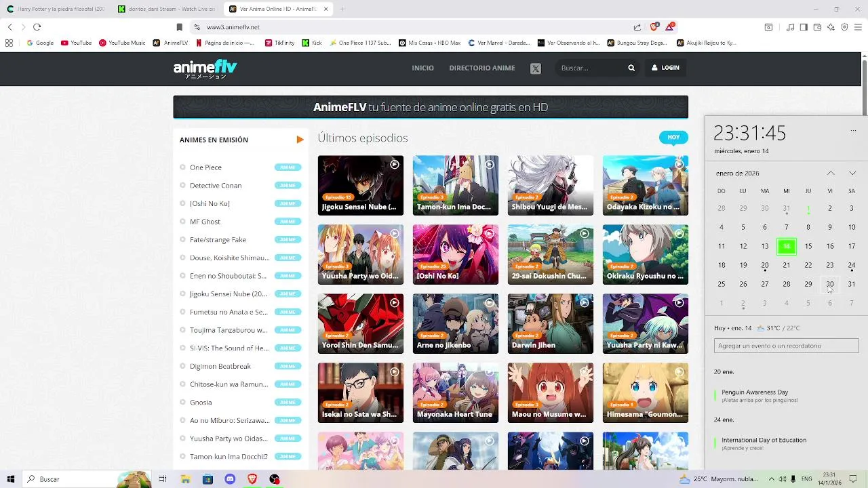Open DIRECTORIO ANIME in the site menu

[482, 68]
